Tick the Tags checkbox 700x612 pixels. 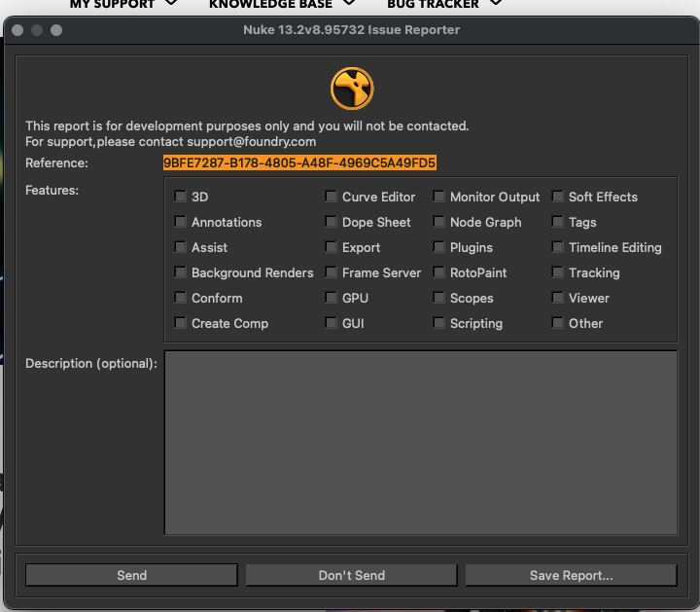(x=558, y=222)
